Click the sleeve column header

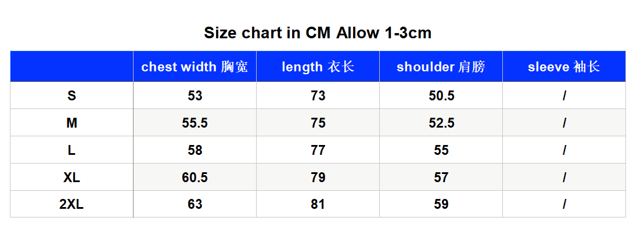pos(564,67)
